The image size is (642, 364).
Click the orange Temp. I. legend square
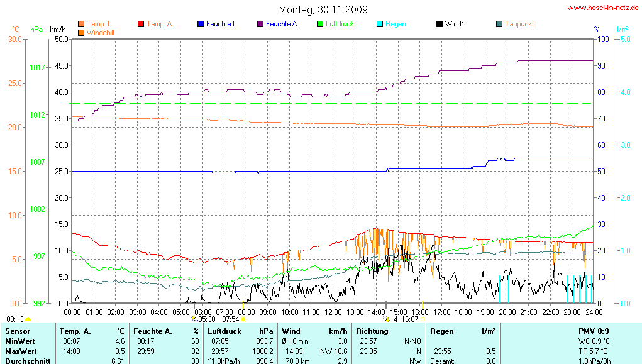point(81,24)
